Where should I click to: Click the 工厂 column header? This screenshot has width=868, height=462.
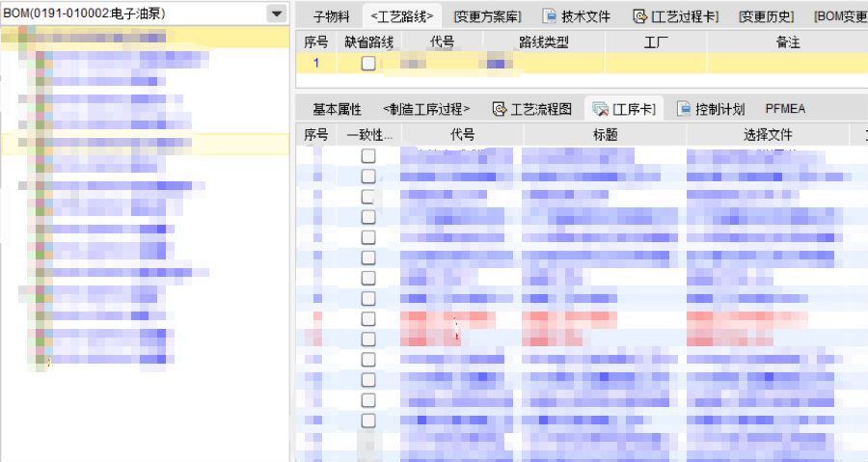656,42
